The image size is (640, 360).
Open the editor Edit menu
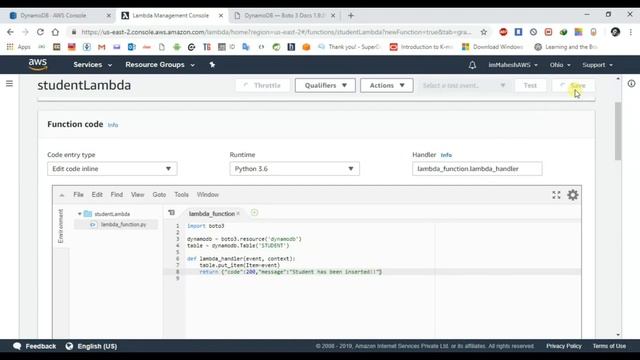click(97, 195)
